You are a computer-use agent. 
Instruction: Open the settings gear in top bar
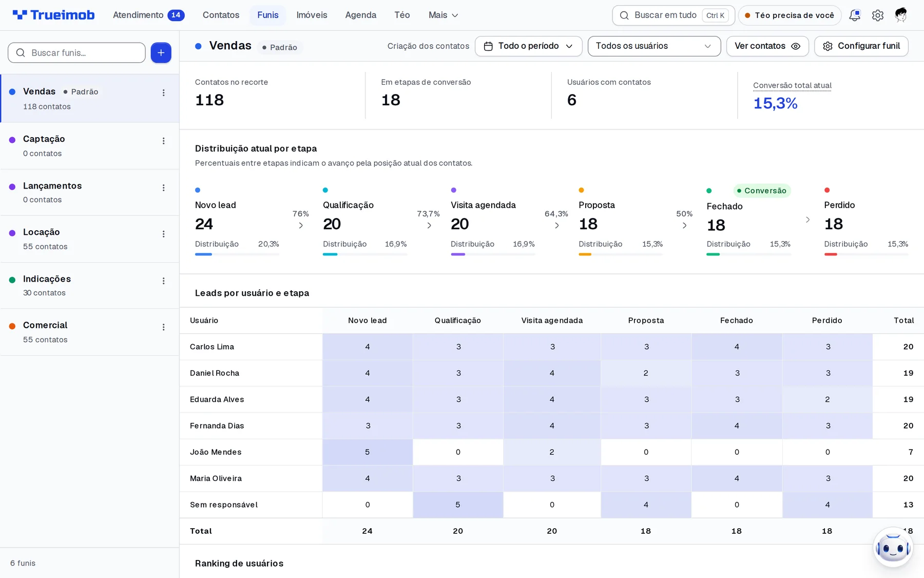click(878, 15)
